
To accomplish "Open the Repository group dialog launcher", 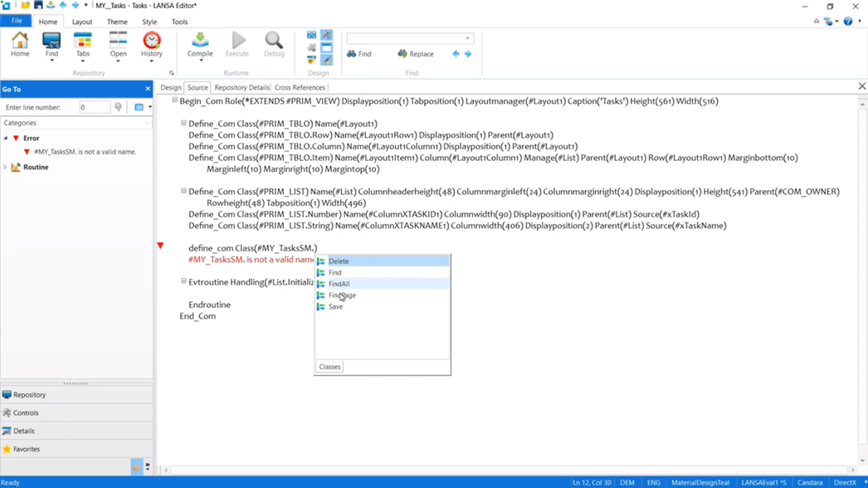I will coord(171,73).
